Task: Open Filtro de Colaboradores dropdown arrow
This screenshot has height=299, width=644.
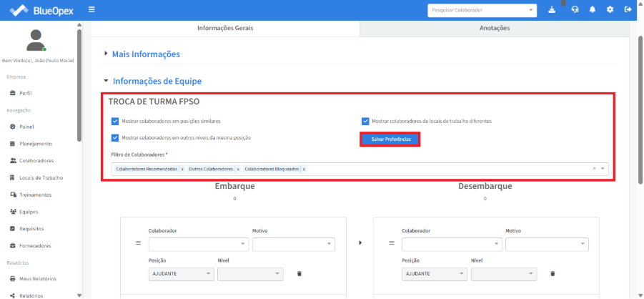Action: [603, 169]
